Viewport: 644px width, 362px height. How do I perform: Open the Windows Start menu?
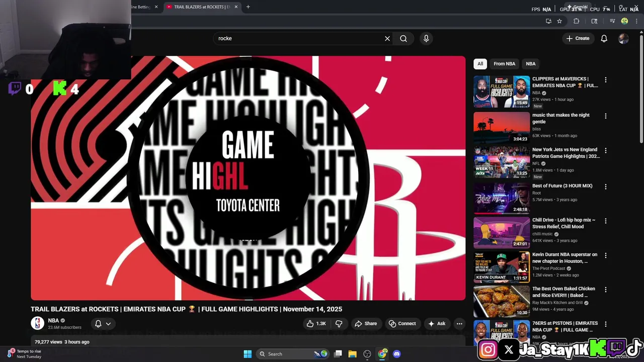pos(248,354)
